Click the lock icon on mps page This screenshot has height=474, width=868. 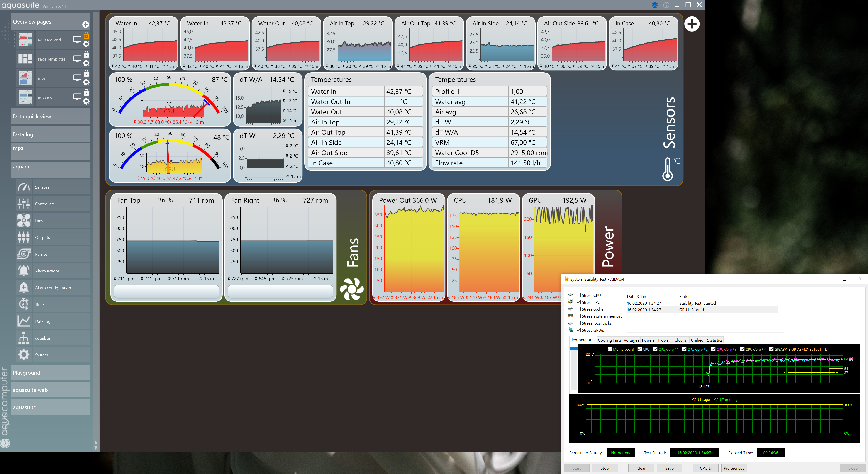(x=86, y=73)
